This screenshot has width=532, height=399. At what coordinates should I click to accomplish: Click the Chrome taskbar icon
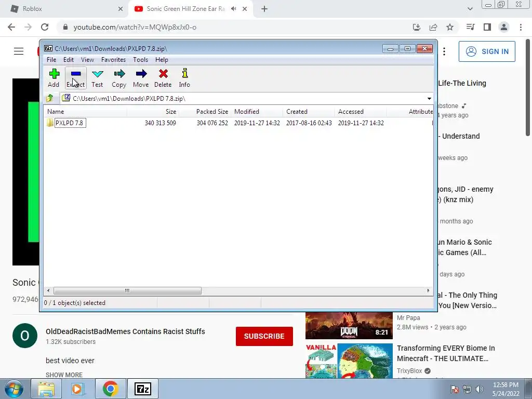coord(110,389)
